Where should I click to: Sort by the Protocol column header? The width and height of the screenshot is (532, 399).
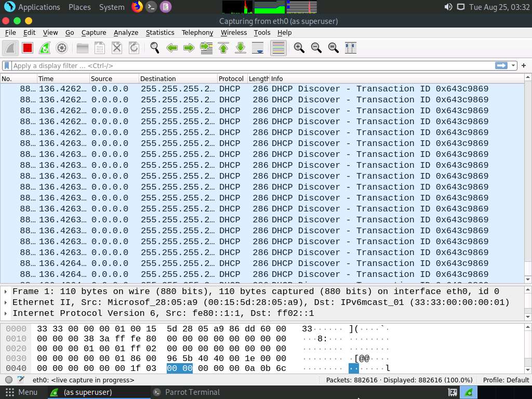click(232, 79)
